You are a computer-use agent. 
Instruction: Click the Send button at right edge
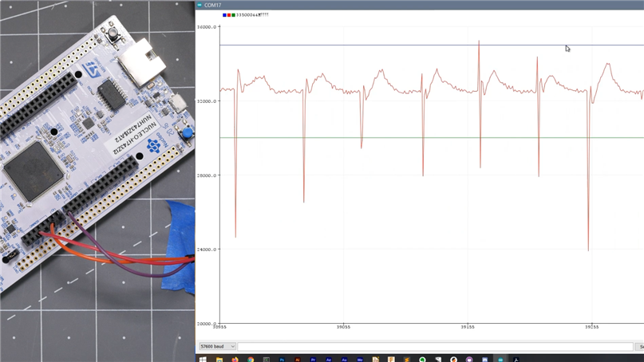[x=639, y=346]
